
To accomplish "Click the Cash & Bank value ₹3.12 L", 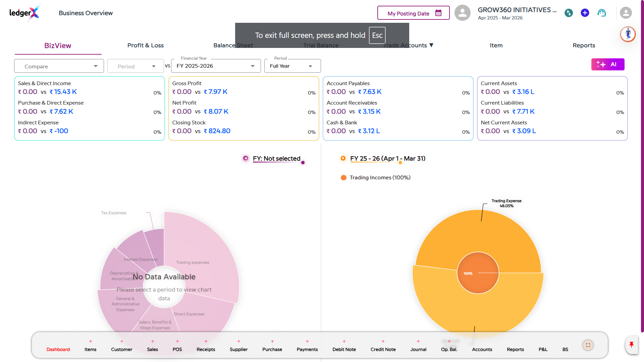I will [369, 131].
